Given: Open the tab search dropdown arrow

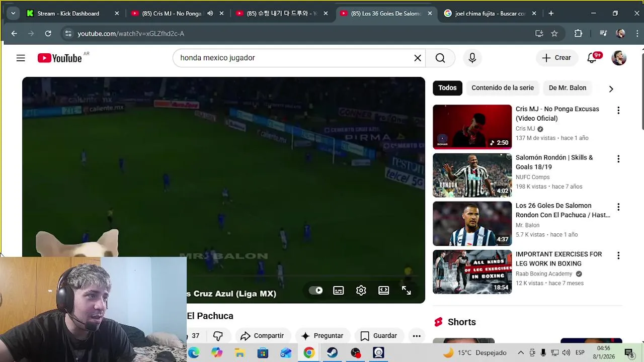Looking at the screenshot, I should tap(13, 14).
